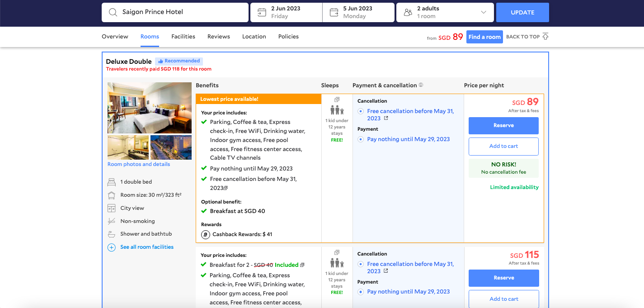Click the room size icon beside 30 m²/323 ft²
Screen dimensions: 644x308
point(111,195)
